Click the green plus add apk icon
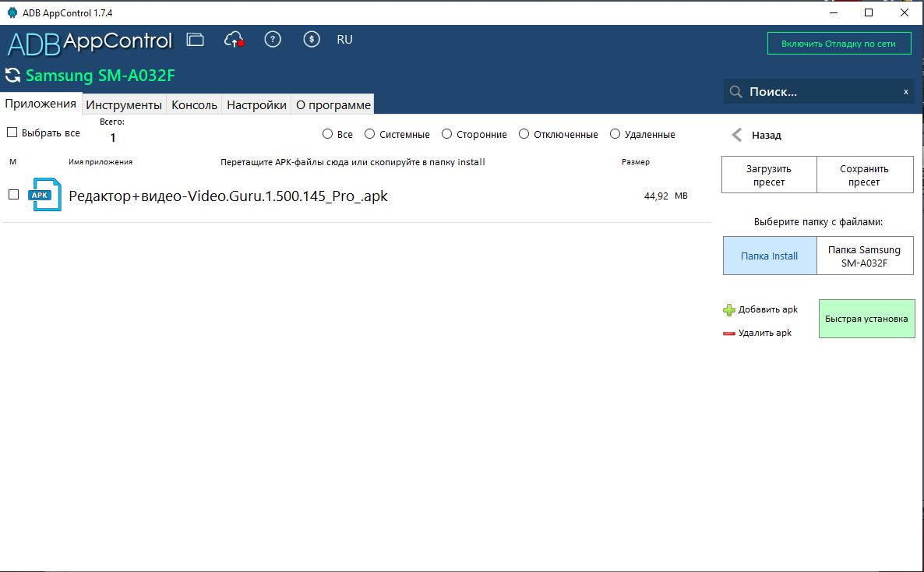This screenshot has width=924, height=572. tap(729, 310)
